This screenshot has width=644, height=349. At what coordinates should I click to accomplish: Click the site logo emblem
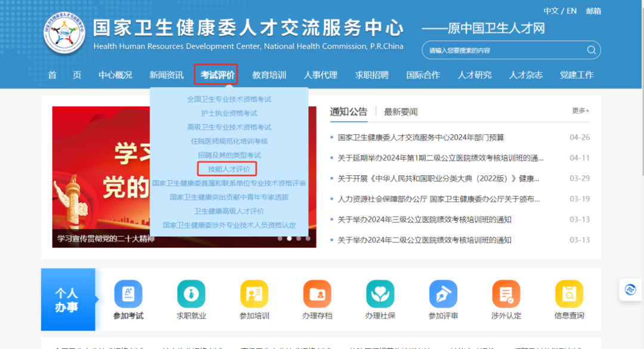(x=64, y=32)
